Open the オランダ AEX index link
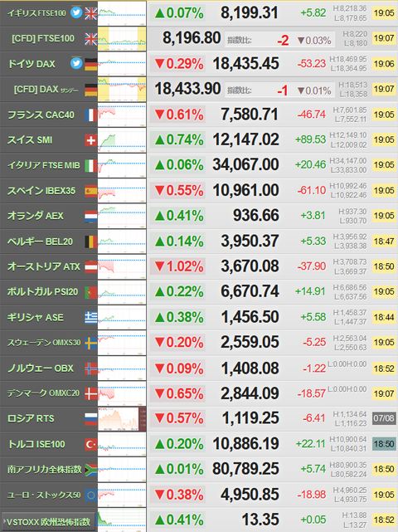The image size is (398, 532). [36, 216]
